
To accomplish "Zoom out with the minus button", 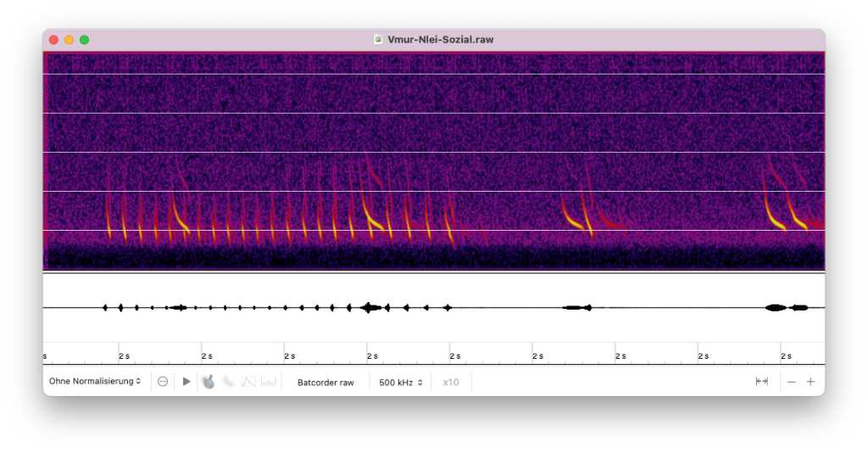I will 792,382.
